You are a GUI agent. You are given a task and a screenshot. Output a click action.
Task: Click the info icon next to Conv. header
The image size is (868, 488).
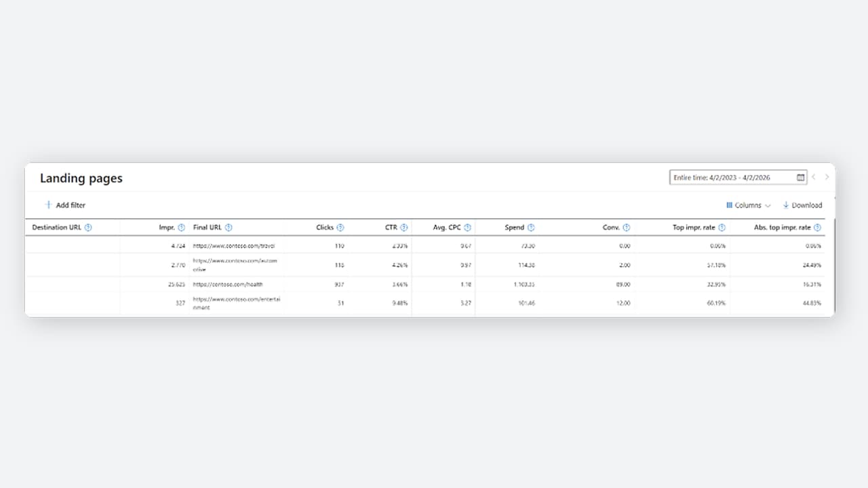tap(627, 228)
